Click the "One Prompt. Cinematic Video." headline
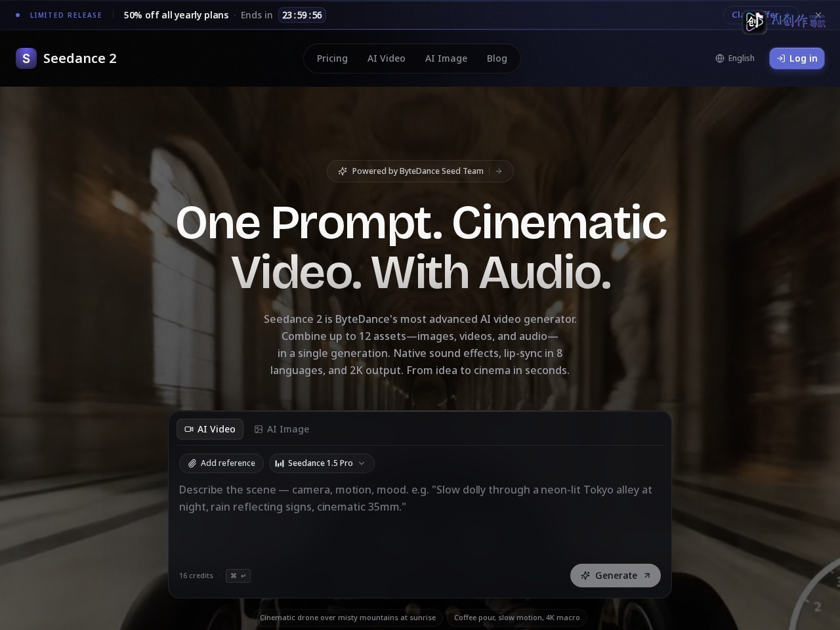840x630 pixels. tap(421, 247)
